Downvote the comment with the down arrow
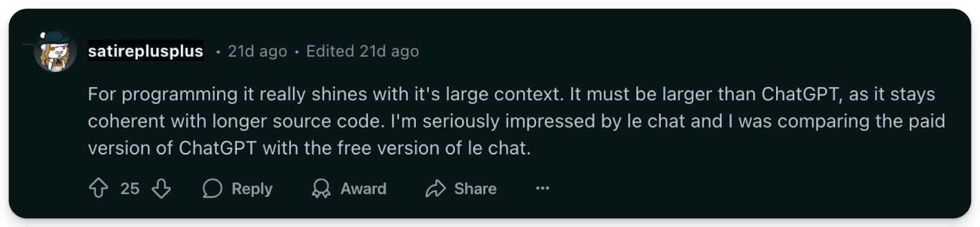The width and height of the screenshot is (980, 227). pyautogui.click(x=161, y=188)
